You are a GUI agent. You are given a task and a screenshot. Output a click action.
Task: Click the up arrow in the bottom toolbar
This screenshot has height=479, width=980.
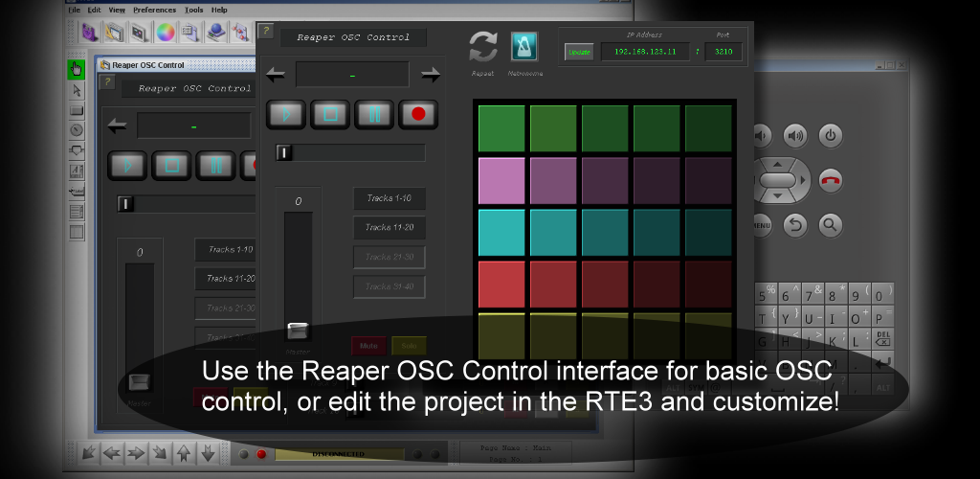[184, 453]
